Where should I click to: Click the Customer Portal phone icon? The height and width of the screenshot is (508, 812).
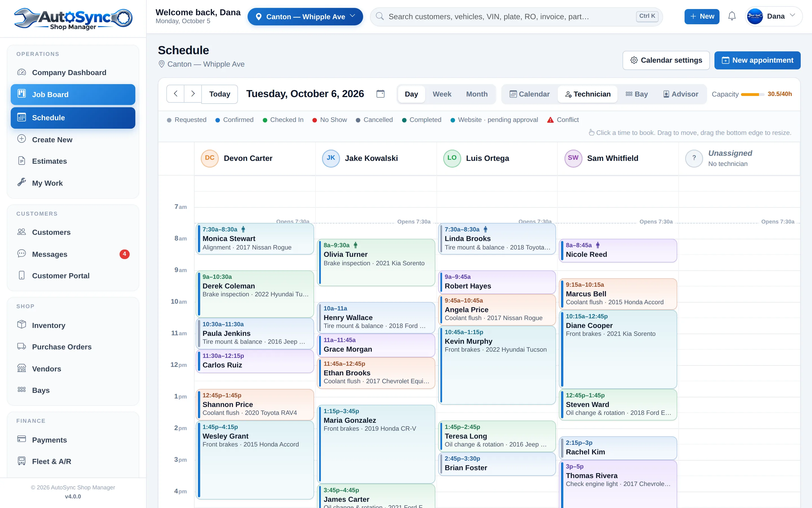point(21,275)
